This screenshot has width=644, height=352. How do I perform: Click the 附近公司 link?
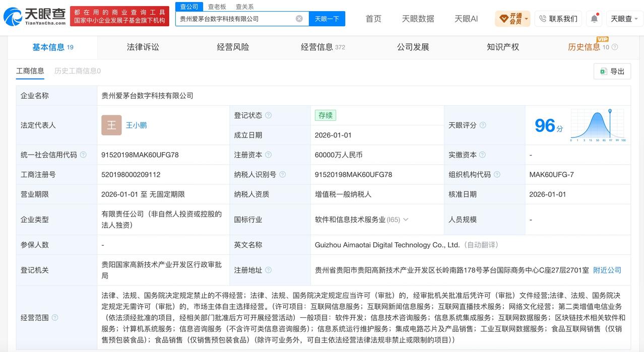(607, 270)
